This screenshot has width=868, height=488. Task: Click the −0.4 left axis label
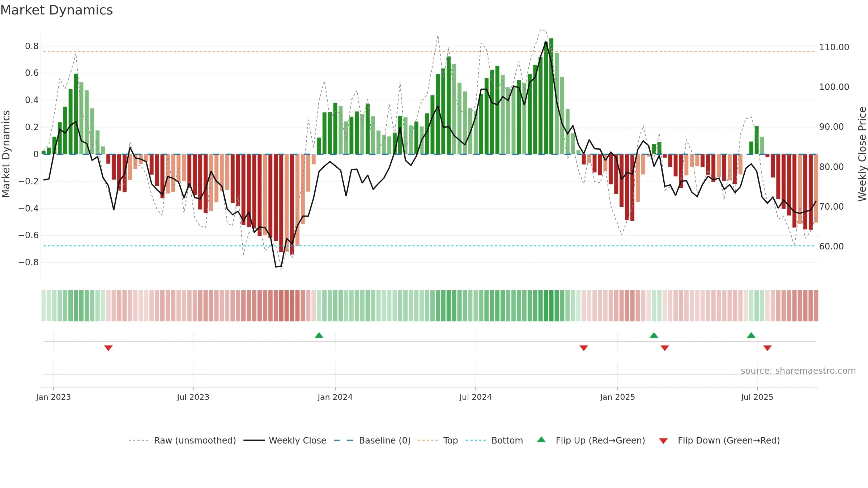(x=29, y=208)
